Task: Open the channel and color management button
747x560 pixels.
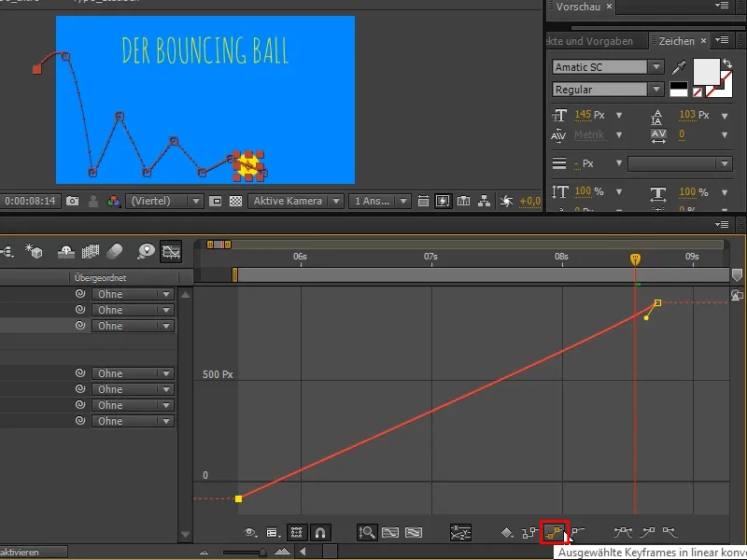Action: click(x=113, y=201)
